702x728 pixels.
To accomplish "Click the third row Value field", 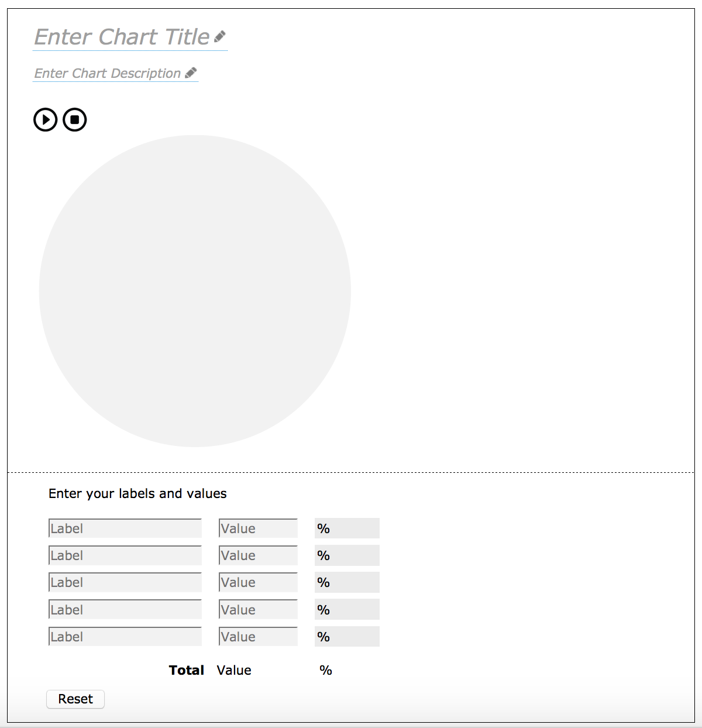I will (258, 582).
